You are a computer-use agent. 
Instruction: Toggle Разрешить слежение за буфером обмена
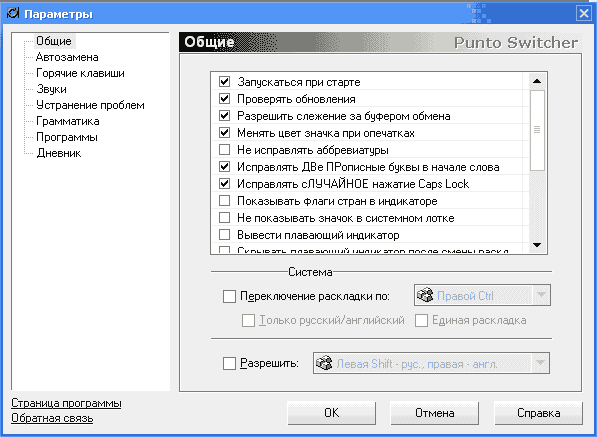coord(225,115)
